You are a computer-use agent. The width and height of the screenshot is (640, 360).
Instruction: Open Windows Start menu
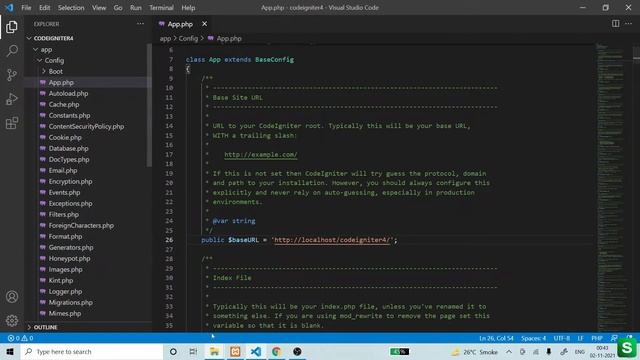[x=10, y=351]
